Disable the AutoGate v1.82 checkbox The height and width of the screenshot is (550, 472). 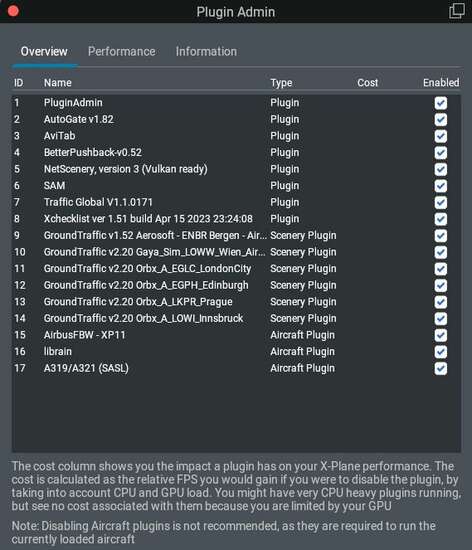pos(441,120)
